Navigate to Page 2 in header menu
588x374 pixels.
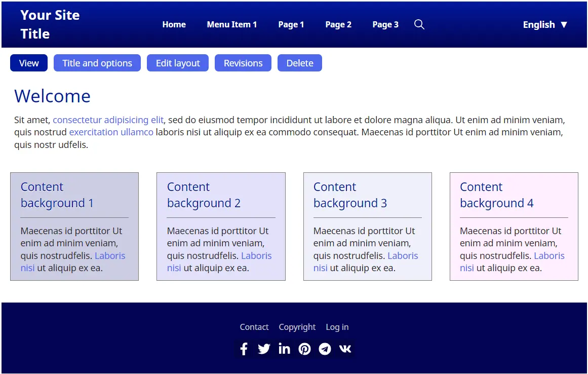point(338,24)
